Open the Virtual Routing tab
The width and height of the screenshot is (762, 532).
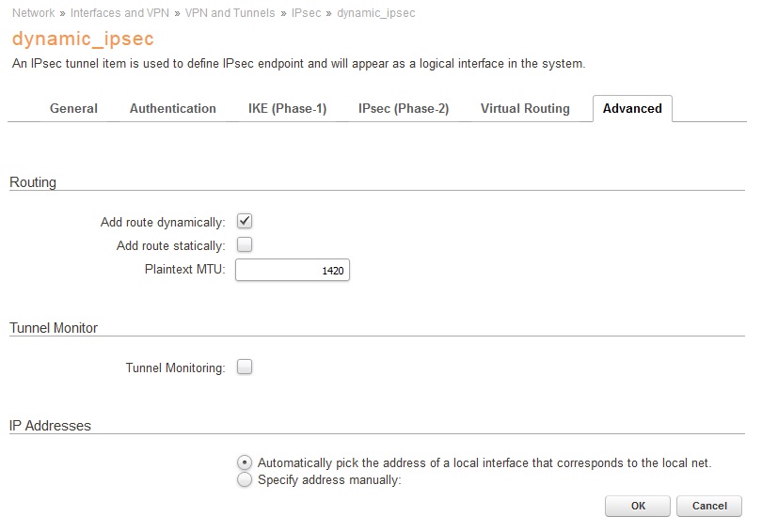[525, 109]
